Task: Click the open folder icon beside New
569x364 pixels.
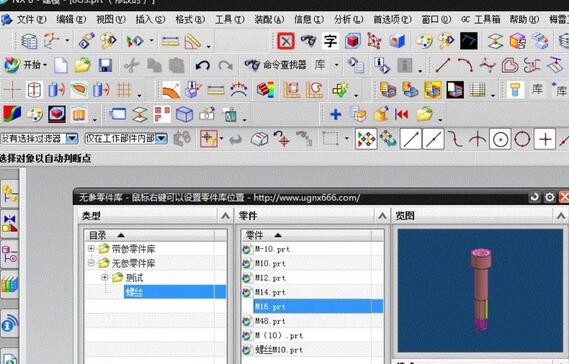Action: coord(82,66)
